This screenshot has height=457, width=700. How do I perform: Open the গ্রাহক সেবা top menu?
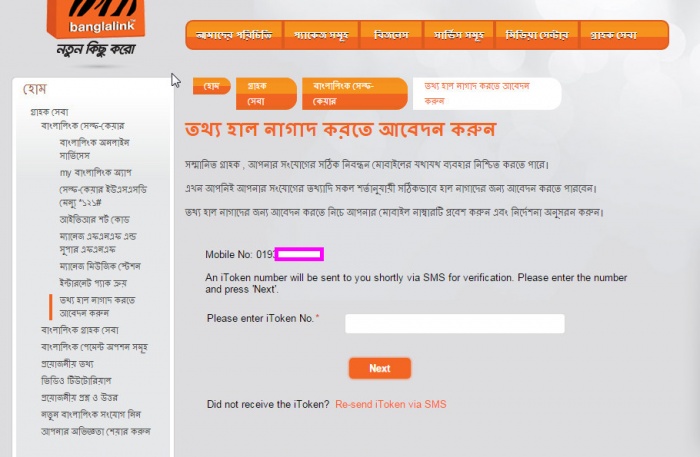click(x=624, y=35)
